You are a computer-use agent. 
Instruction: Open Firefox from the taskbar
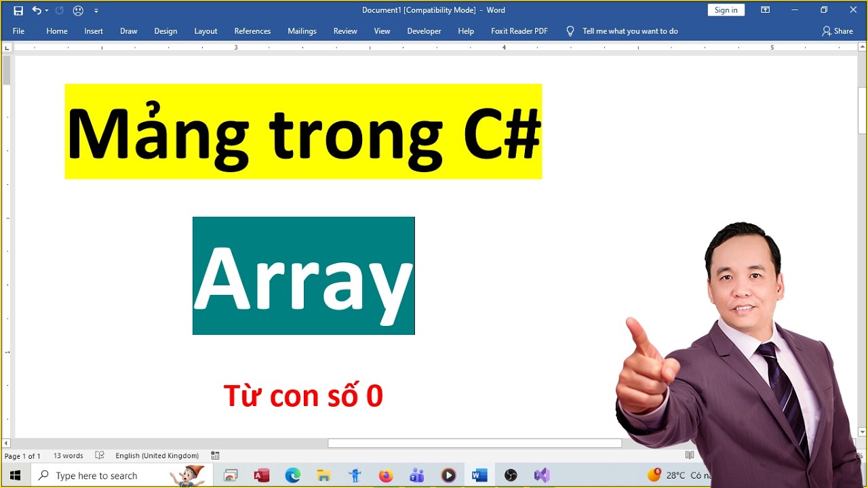click(x=386, y=475)
